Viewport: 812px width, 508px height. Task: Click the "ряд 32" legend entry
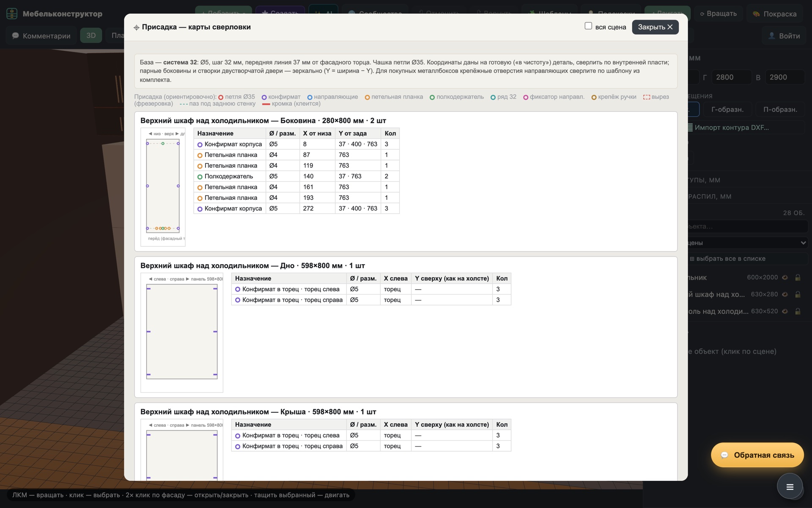[x=503, y=97]
